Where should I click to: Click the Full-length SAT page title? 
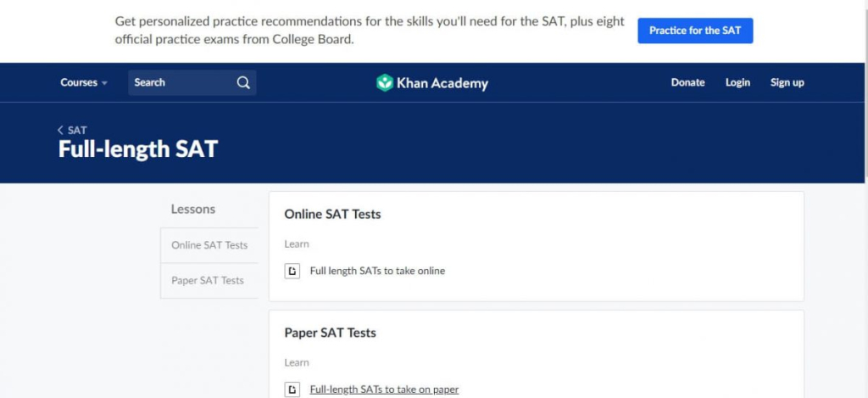pos(138,150)
